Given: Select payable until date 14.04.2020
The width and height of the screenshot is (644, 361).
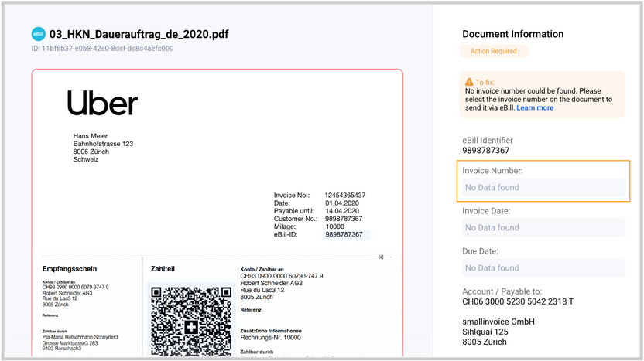Looking at the screenshot, I should (x=342, y=211).
